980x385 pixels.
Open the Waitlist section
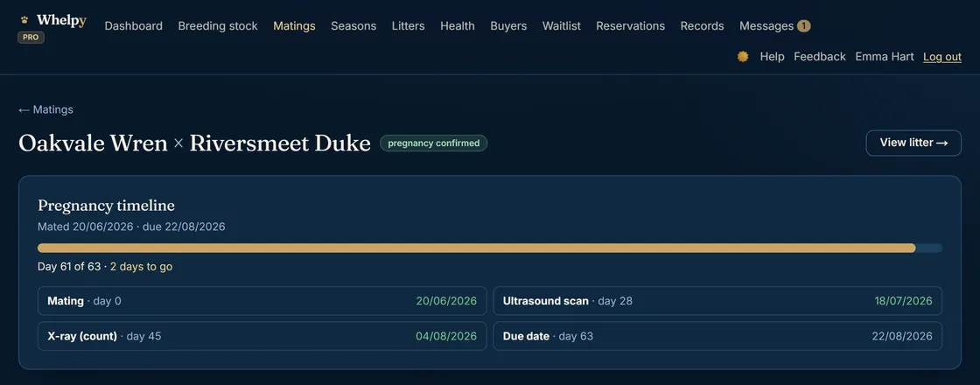pos(561,26)
